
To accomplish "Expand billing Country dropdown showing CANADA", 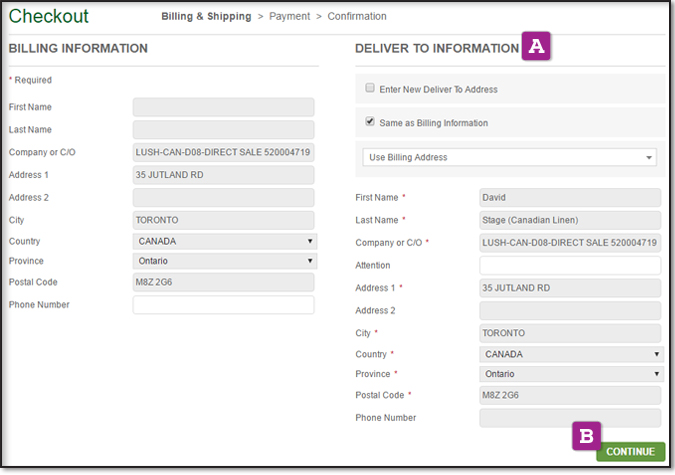I will point(224,241).
